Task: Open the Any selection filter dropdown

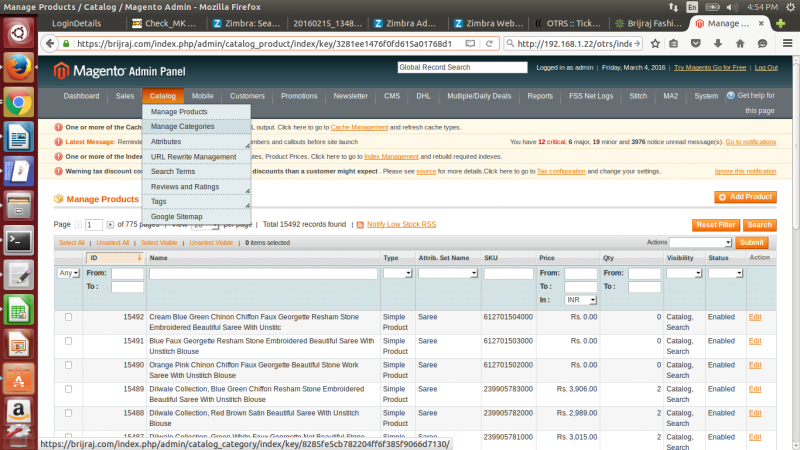Action: (68, 273)
